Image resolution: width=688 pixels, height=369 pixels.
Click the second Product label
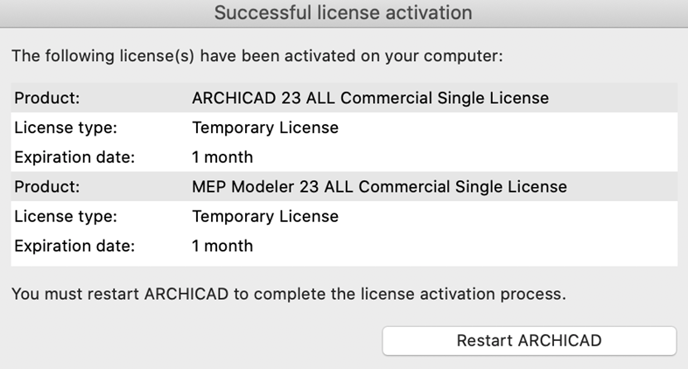[47, 186]
